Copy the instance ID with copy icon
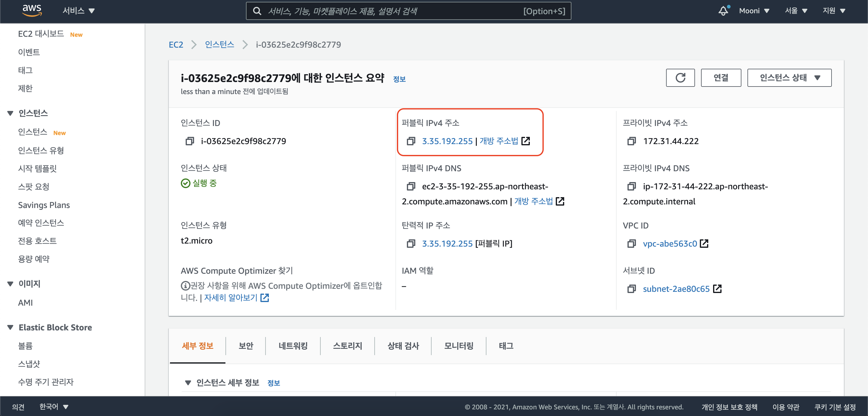 coord(190,141)
